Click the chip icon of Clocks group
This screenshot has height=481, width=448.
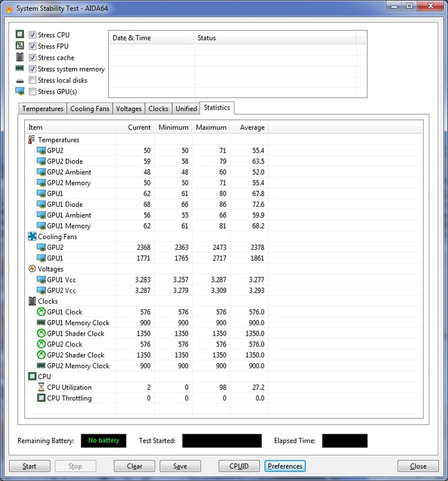point(32,301)
